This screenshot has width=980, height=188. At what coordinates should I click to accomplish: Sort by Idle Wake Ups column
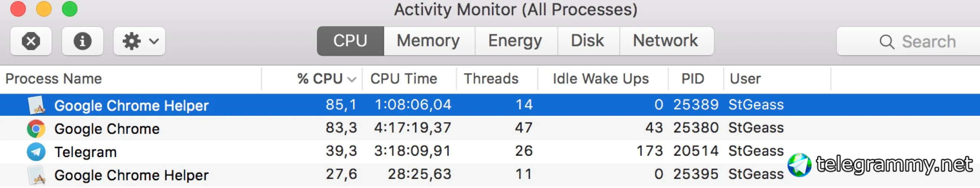pyautogui.click(x=601, y=79)
